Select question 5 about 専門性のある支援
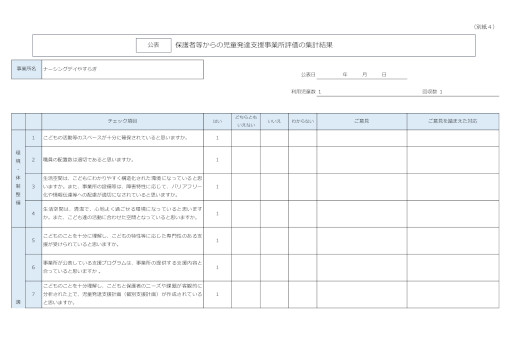 (122, 240)
